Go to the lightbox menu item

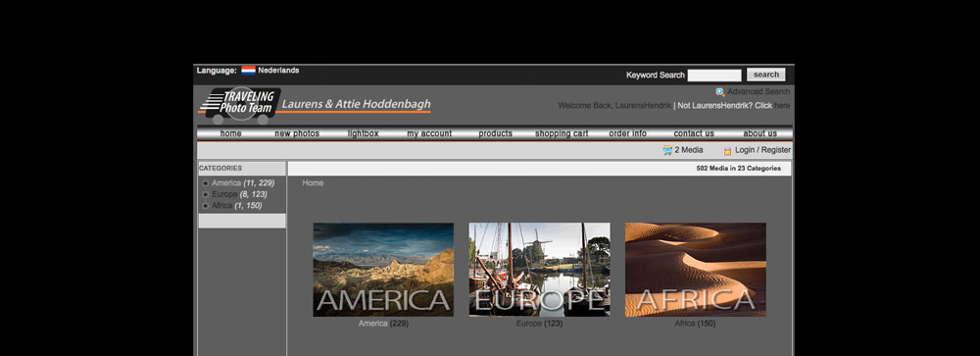click(x=364, y=133)
